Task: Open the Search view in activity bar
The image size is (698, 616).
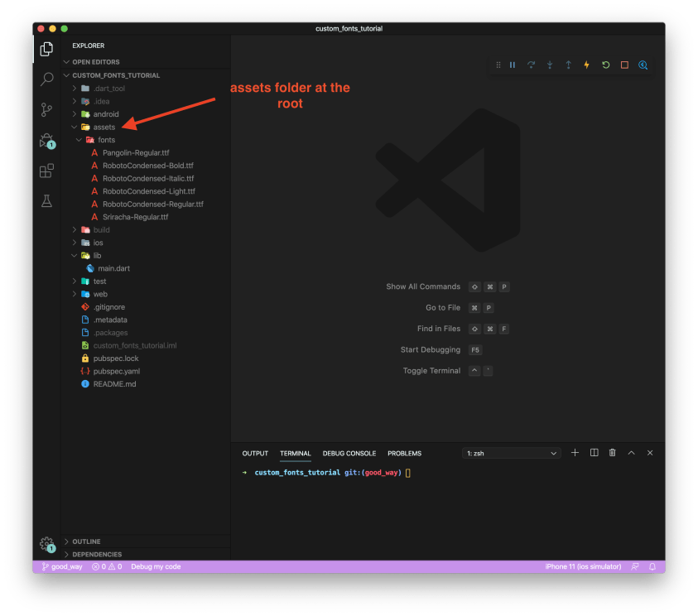Action: 46,79
